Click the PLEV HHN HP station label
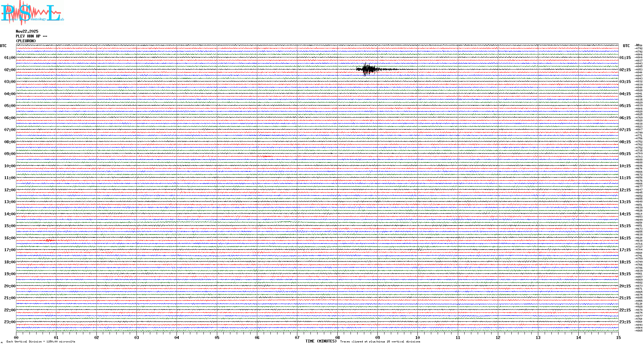Screen dimensions: 644x346 (31, 36)
